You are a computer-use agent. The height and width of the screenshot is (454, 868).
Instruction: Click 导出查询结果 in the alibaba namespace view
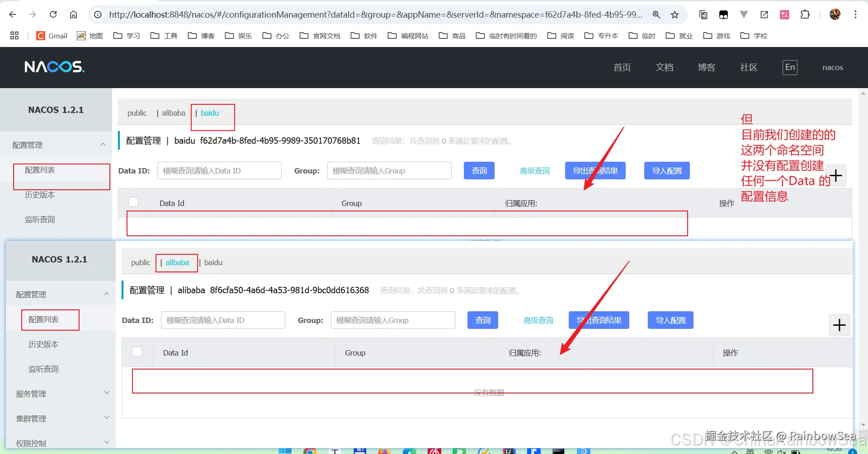[599, 320]
